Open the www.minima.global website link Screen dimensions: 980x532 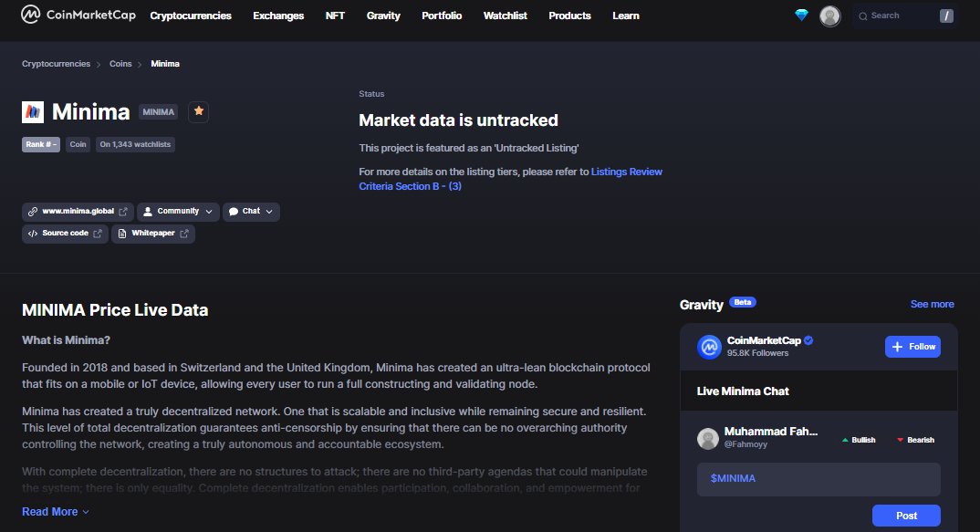[x=78, y=212]
